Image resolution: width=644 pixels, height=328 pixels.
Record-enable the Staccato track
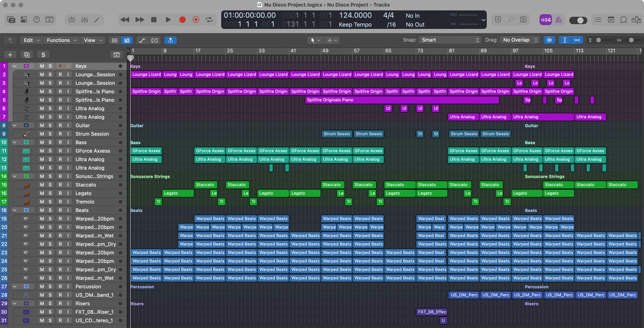60,185
